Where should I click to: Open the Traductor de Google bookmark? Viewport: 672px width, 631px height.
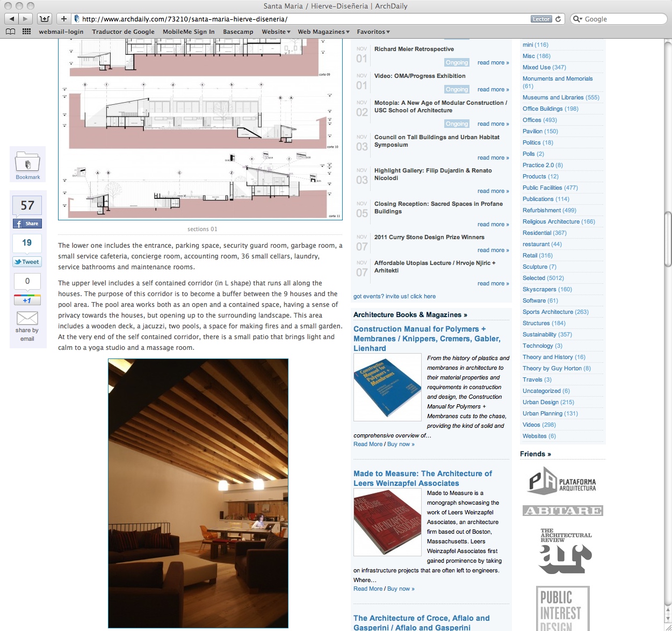[x=123, y=32]
